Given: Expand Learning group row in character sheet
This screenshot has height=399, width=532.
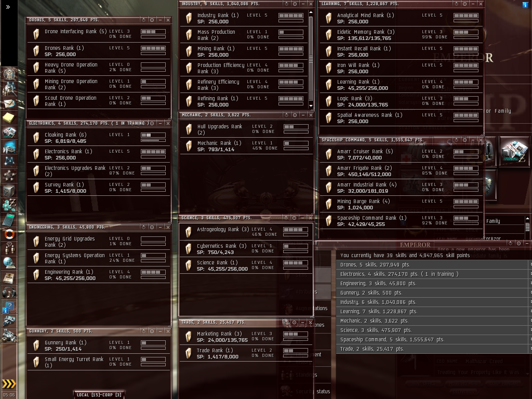Looking at the screenshot, I should (x=434, y=312).
